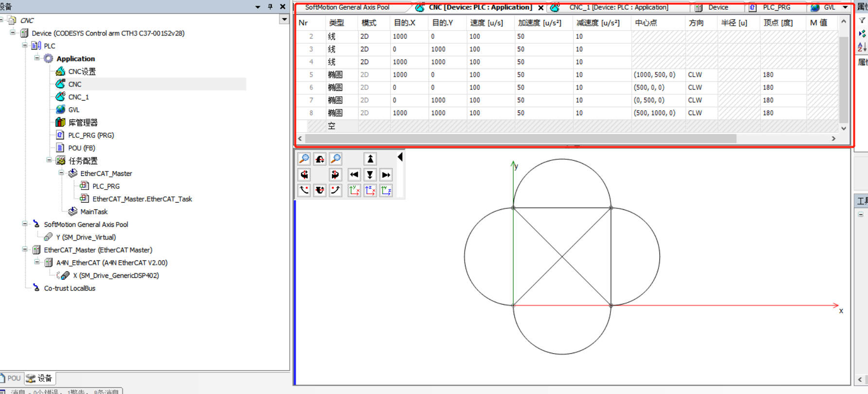This screenshot has height=394, width=868.
Task: Collapse the view toolbar with black triangle
Action: (400, 157)
